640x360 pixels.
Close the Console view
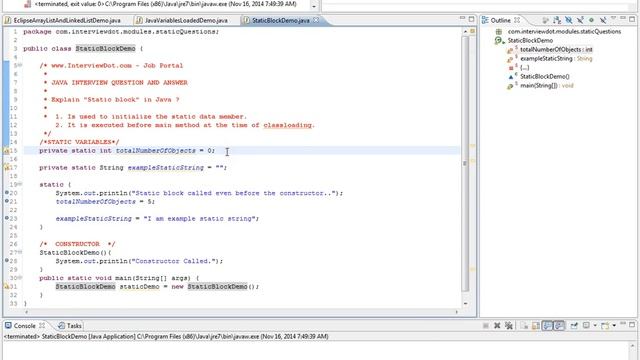[42, 326]
